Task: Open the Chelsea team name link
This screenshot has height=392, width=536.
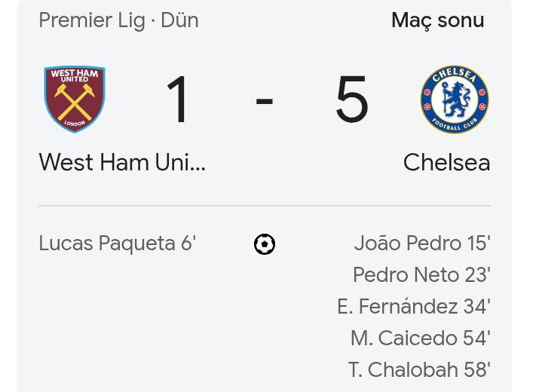Action: [x=447, y=162]
